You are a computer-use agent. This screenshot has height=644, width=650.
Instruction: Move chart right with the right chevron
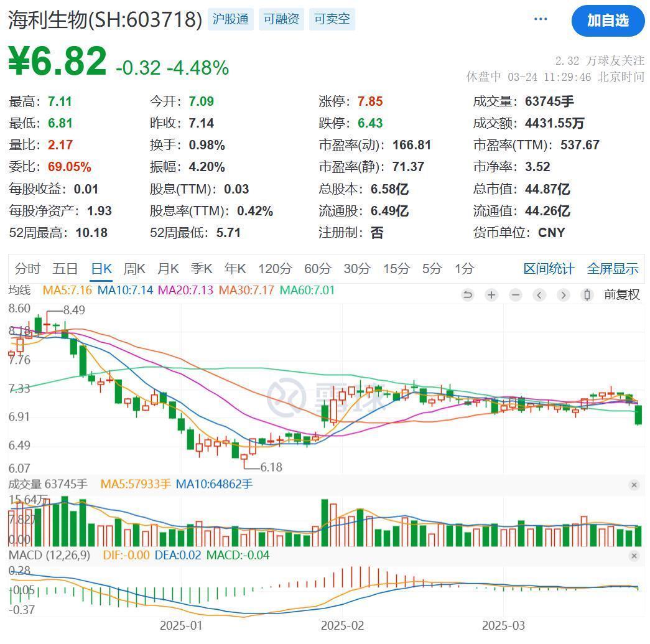click(x=564, y=295)
